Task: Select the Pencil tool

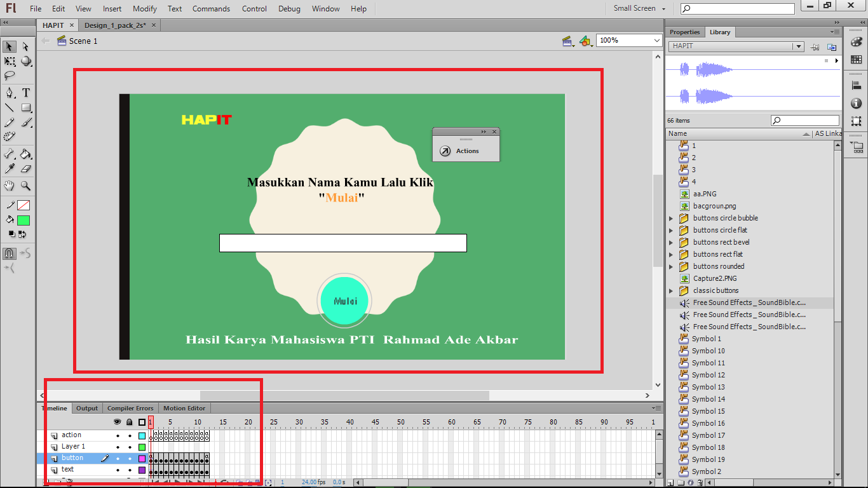Action: pos(10,122)
